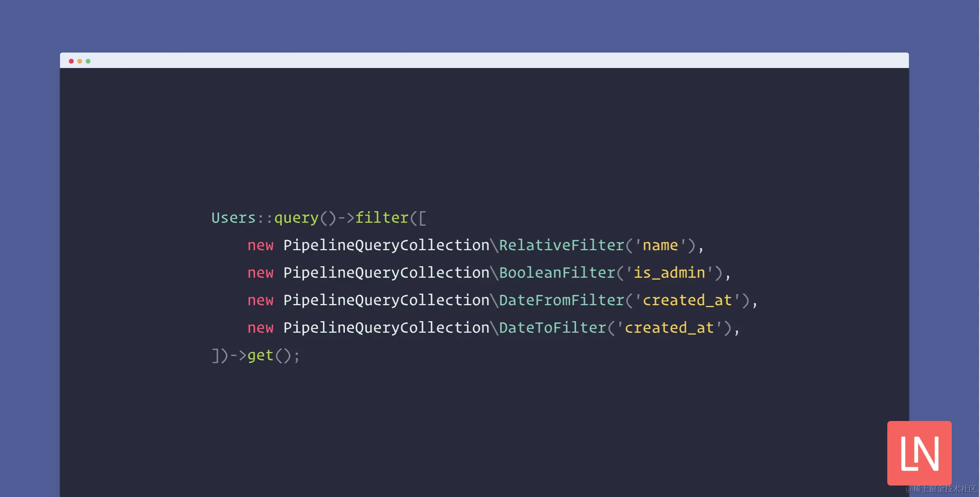
Task: Select the RelativeFilter class name
Action: [x=562, y=245]
